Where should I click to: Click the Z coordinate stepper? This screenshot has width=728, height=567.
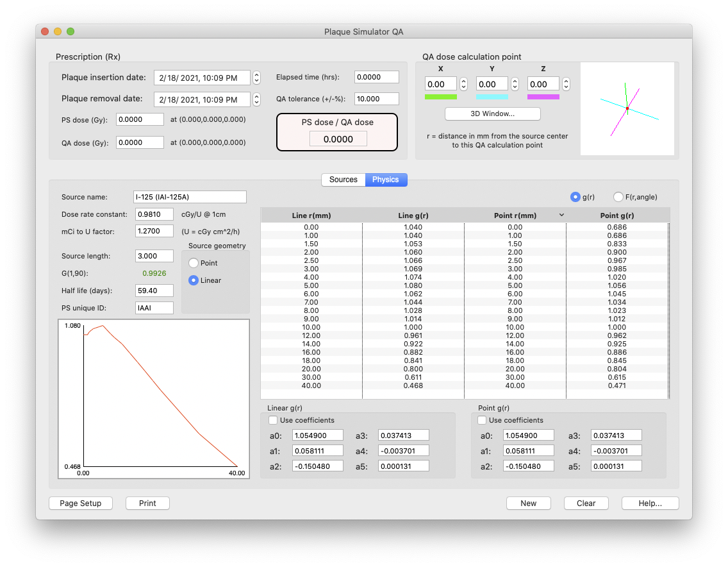(567, 84)
